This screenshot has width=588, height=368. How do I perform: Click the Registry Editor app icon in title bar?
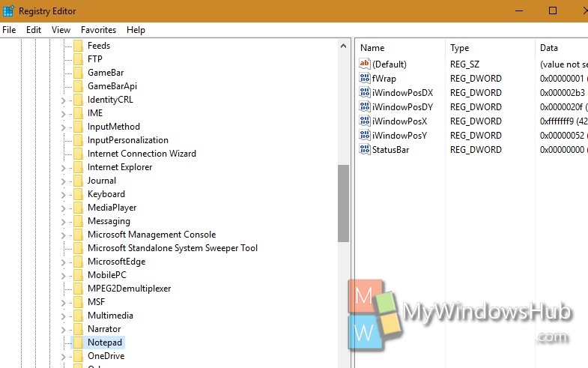click(8, 11)
